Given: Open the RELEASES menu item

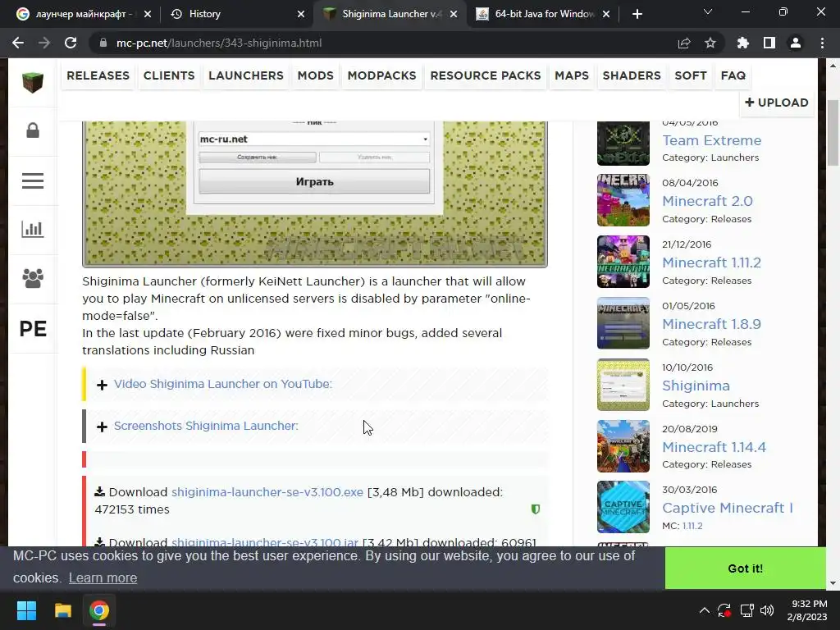Looking at the screenshot, I should tap(98, 75).
